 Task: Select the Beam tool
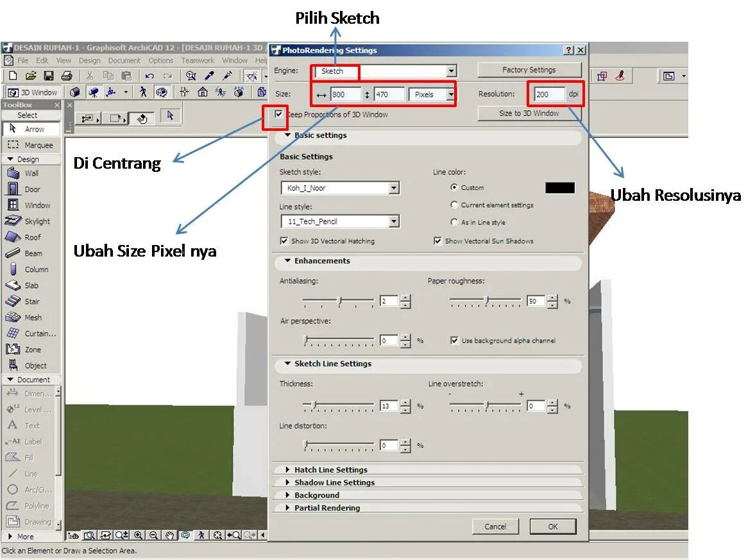pyautogui.click(x=31, y=253)
